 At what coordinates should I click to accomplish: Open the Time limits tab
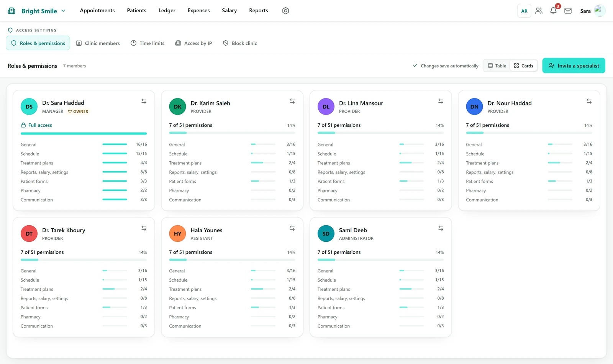(x=148, y=43)
